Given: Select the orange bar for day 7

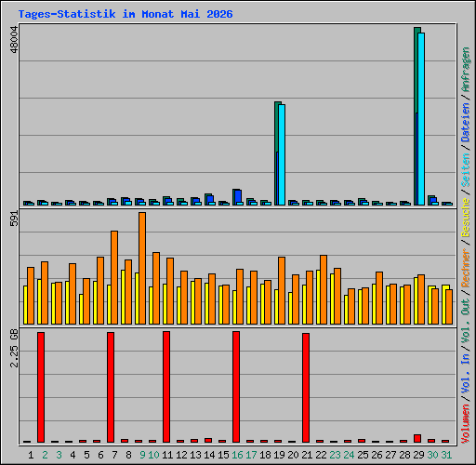Looking at the screenshot, I should 114,278.
